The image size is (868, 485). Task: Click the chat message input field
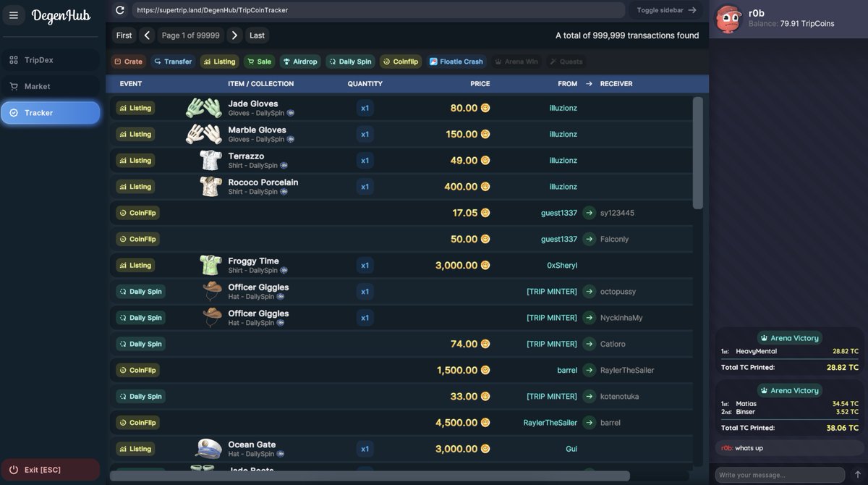tap(780, 475)
